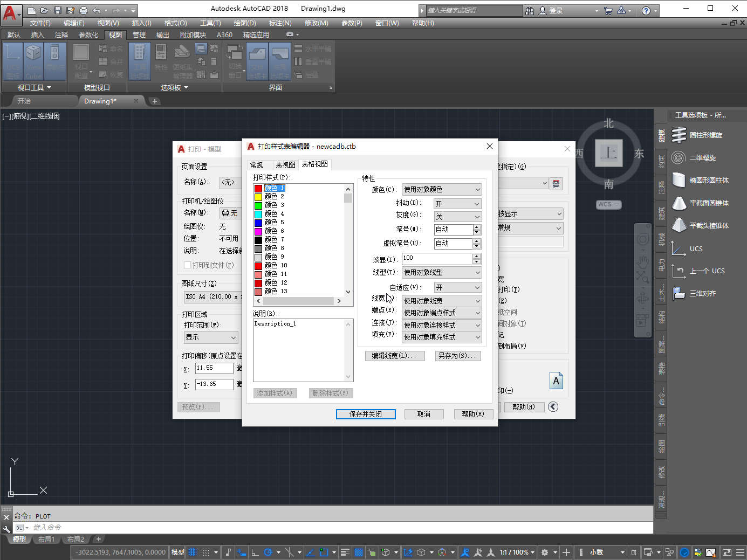Click the expand arrow circle icon in Print dialog
The width and height of the screenshot is (747, 560).
(x=553, y=407)
